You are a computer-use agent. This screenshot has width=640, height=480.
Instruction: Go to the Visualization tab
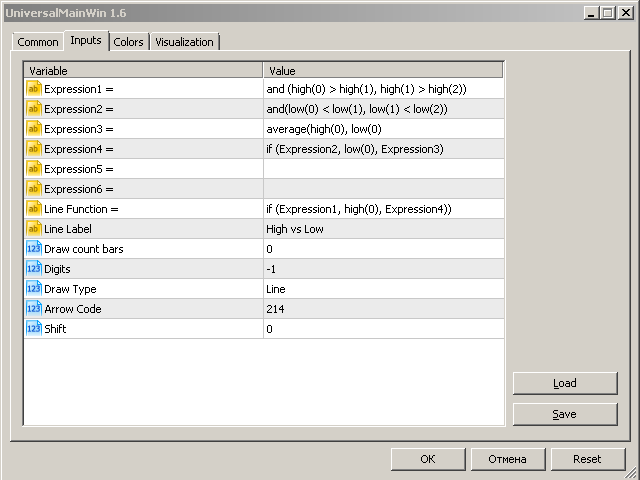click(x=184, y=42)
